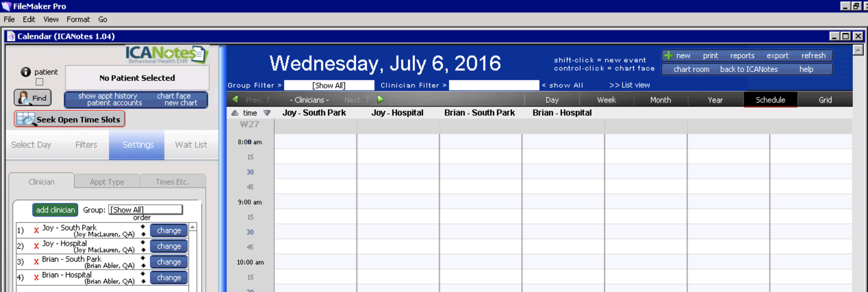This screenshot has height=292, width=868.
Task: Switch to the Week calendar view
Action: 606,100
